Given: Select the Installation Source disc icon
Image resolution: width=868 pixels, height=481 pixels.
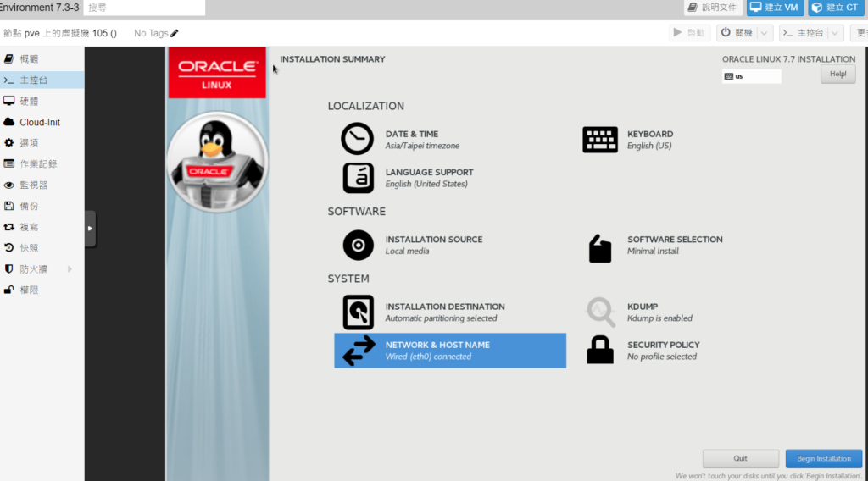Looking at the screenshot, I should click(x=357, y=246).
